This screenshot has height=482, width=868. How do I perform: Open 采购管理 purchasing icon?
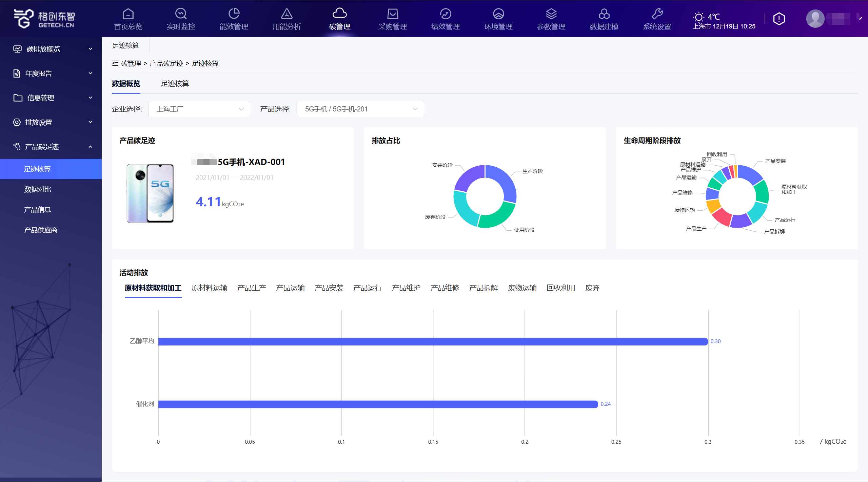(392, 14)
